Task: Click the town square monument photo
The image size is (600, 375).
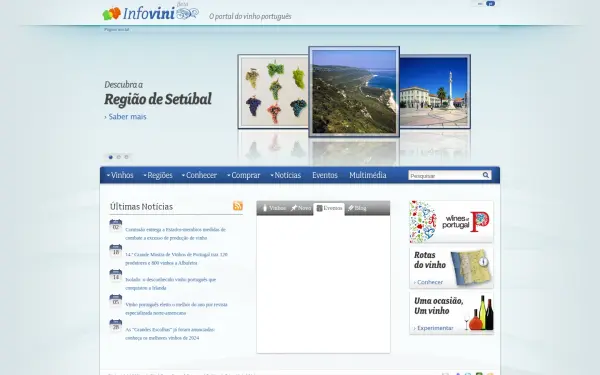Action: tap(435, 91)
